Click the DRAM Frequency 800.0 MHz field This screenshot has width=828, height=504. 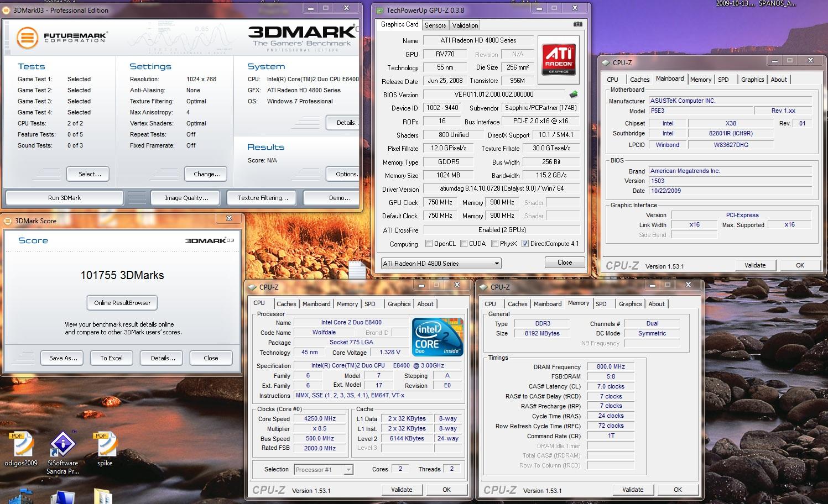[x=611, y=366]
